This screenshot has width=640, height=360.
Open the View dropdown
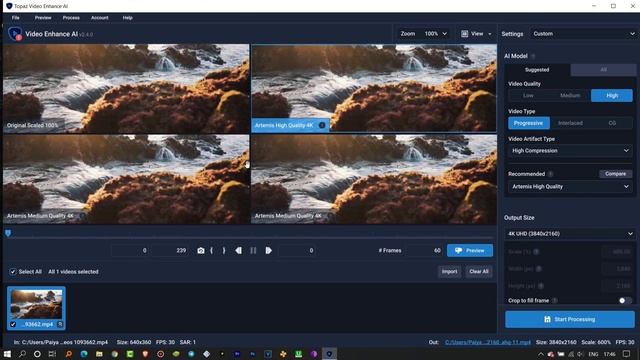coord(476,34)
